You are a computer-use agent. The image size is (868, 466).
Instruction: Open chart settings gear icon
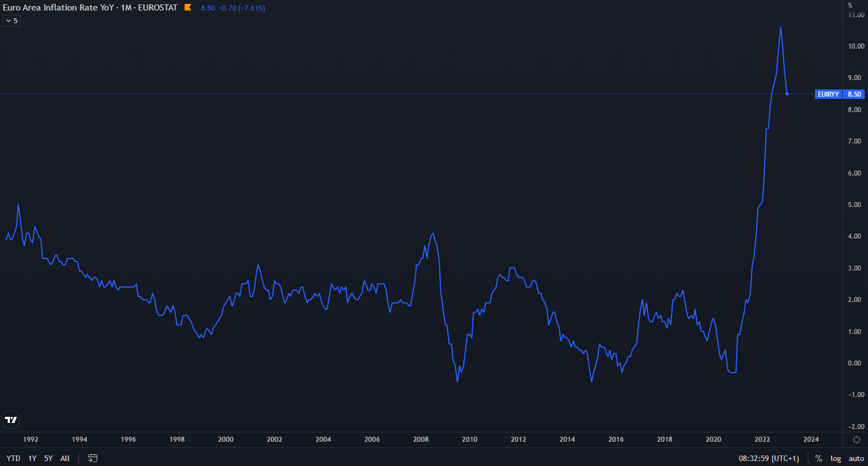(856, 439)
